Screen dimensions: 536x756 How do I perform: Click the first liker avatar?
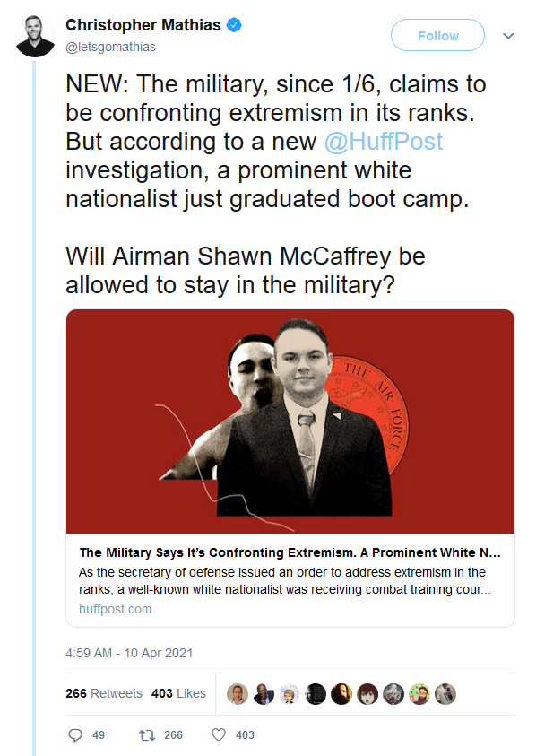[238, 694]
